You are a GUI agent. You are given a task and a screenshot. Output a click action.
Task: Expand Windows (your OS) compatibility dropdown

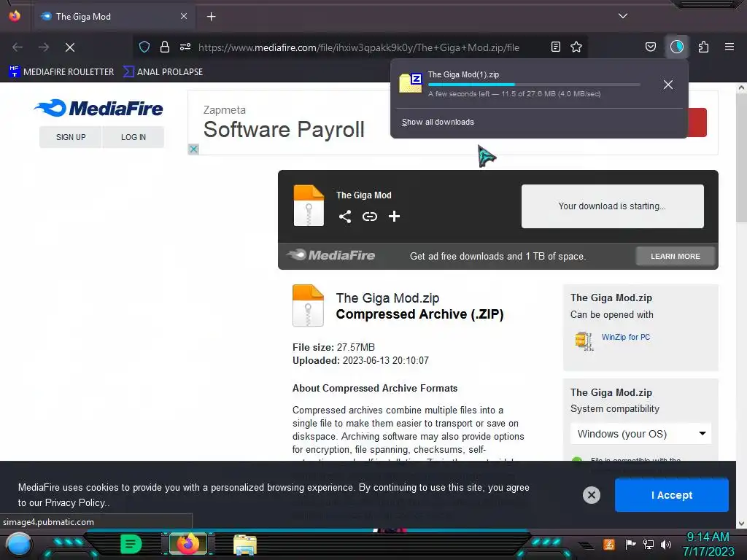[640, 434]
